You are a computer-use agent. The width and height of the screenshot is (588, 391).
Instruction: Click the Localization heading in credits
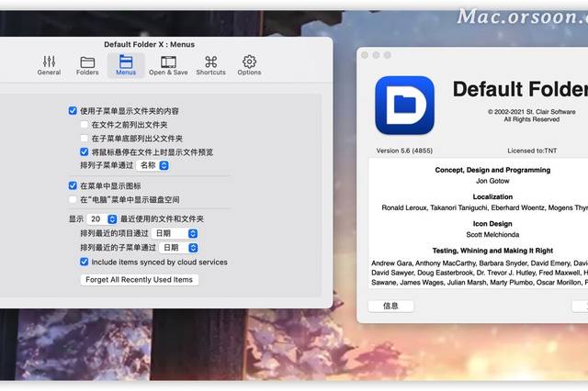pyautogui.click(x=492, y=197)
